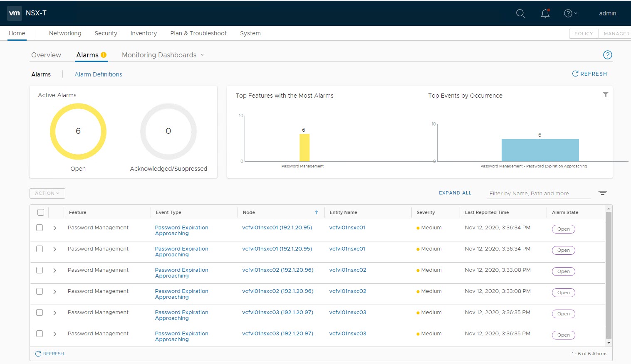Click the yellow Password Management bar
This screenshot has height=364, width=631.
pos(304,148)
